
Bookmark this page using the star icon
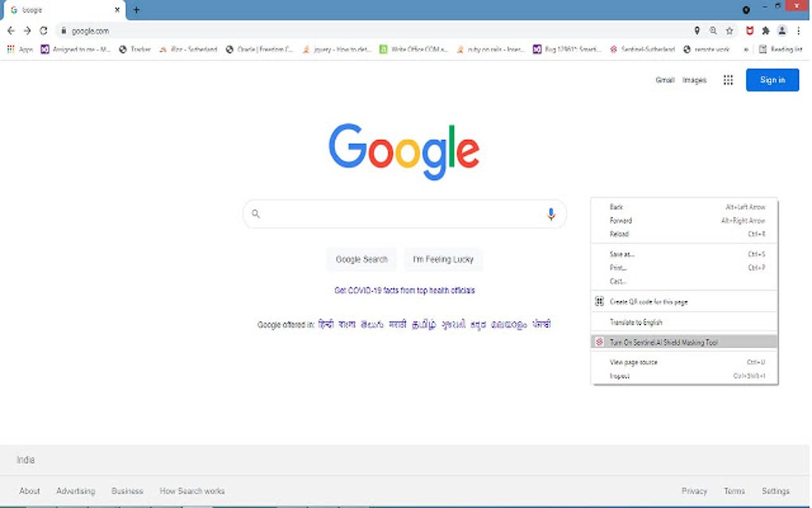(x=729, y=30)
